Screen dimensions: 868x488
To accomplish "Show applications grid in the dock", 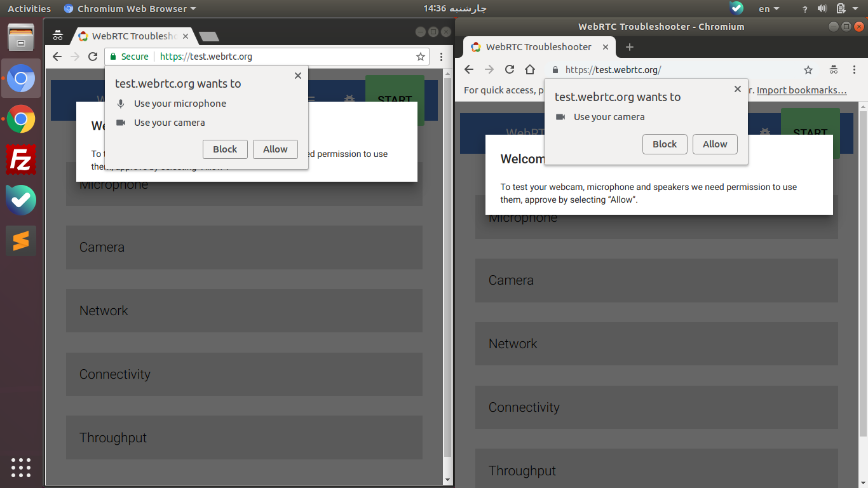I will (x=21, y=467).
